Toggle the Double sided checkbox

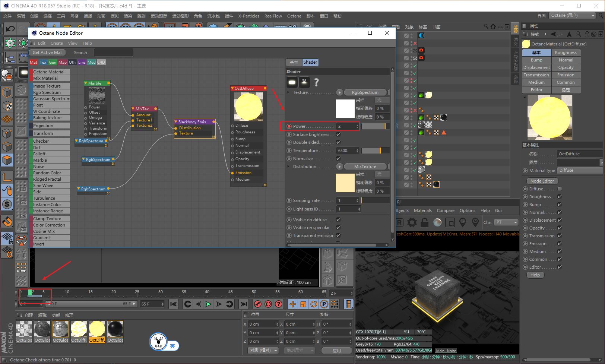pos(339,142)
